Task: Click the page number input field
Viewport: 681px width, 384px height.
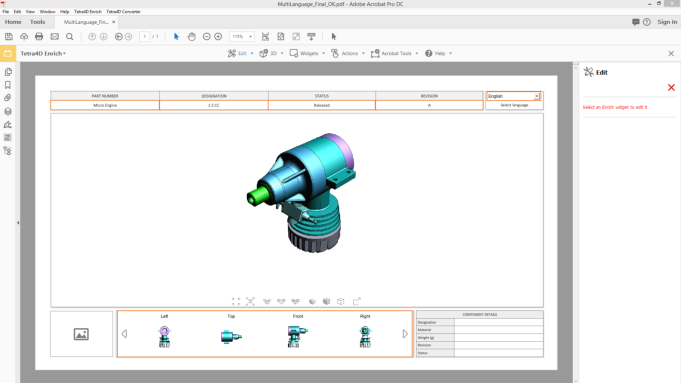Action: pos(145,36)
